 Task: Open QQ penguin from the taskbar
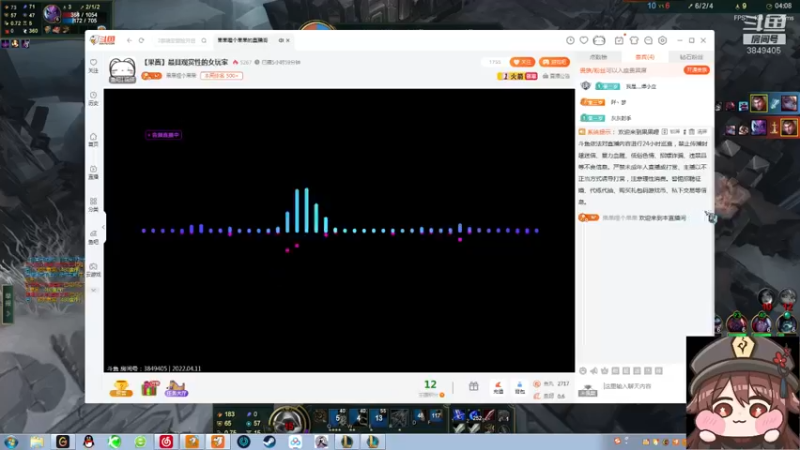point(89,441)
